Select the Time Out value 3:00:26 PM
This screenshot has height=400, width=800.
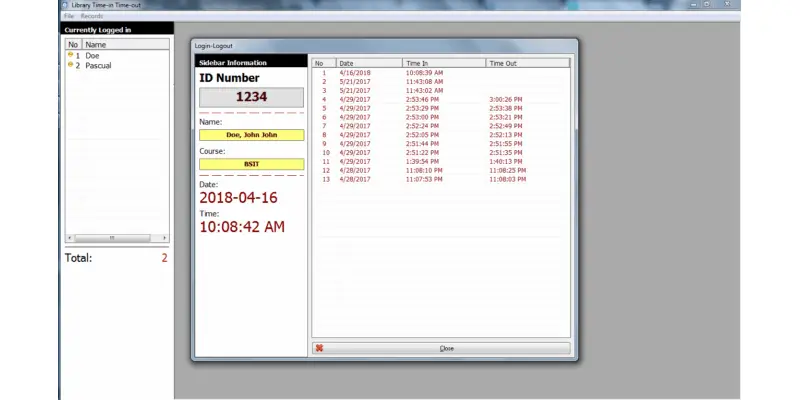[506, 99]
